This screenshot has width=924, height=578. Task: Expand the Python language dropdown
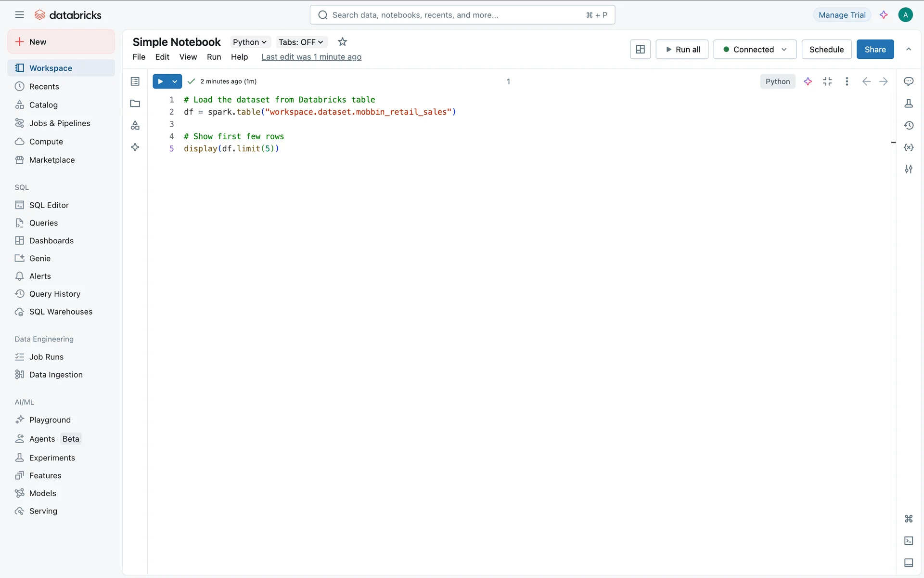[x=250, y=42]
